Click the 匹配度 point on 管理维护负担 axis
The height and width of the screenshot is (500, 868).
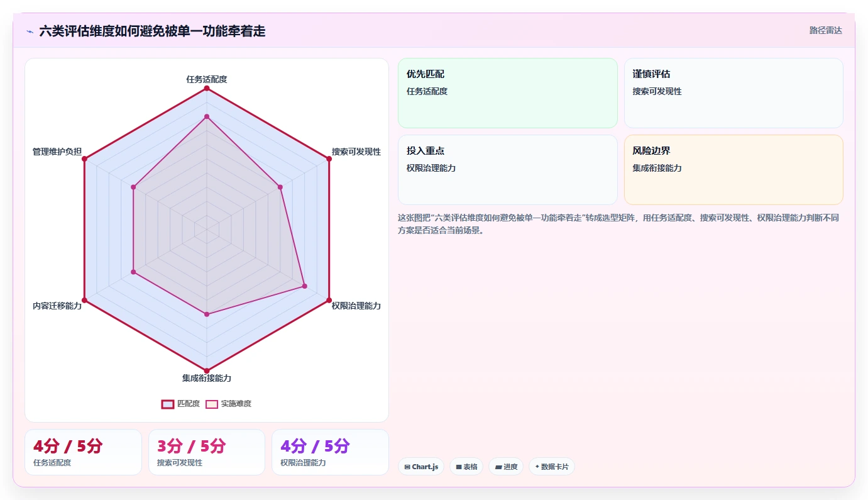[x=84, y=158]
